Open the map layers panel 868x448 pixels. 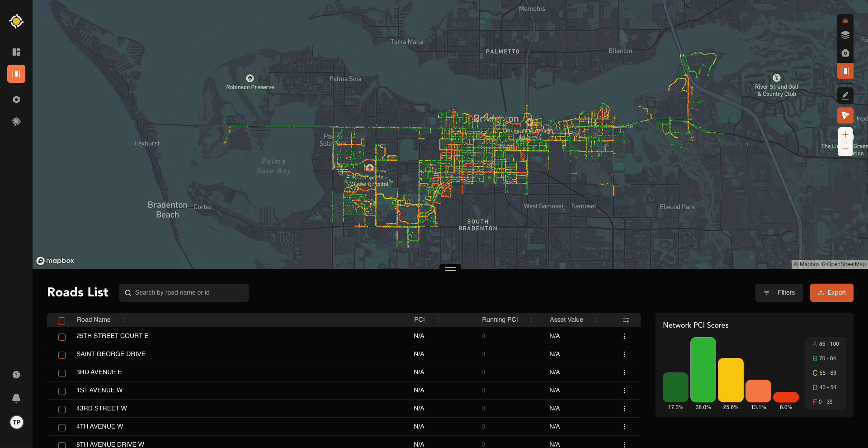(x=846, y=35)
